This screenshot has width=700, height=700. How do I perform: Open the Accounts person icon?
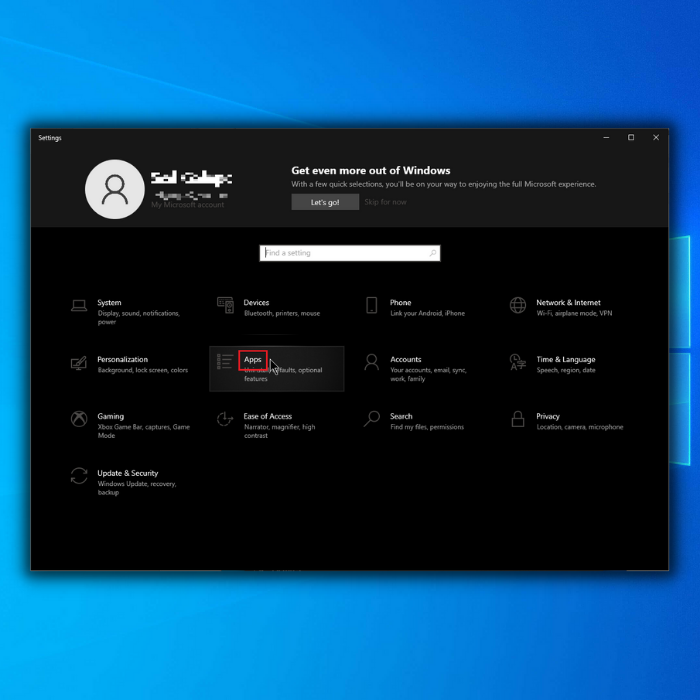click(371, 362)
